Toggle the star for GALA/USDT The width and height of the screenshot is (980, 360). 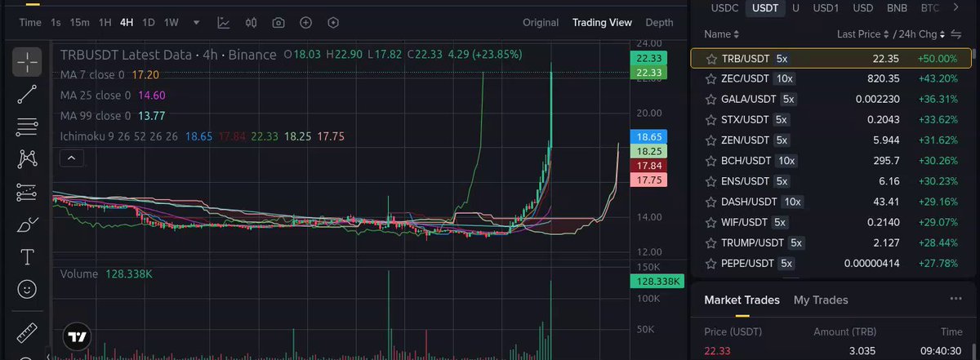click(x=710, y=100)
